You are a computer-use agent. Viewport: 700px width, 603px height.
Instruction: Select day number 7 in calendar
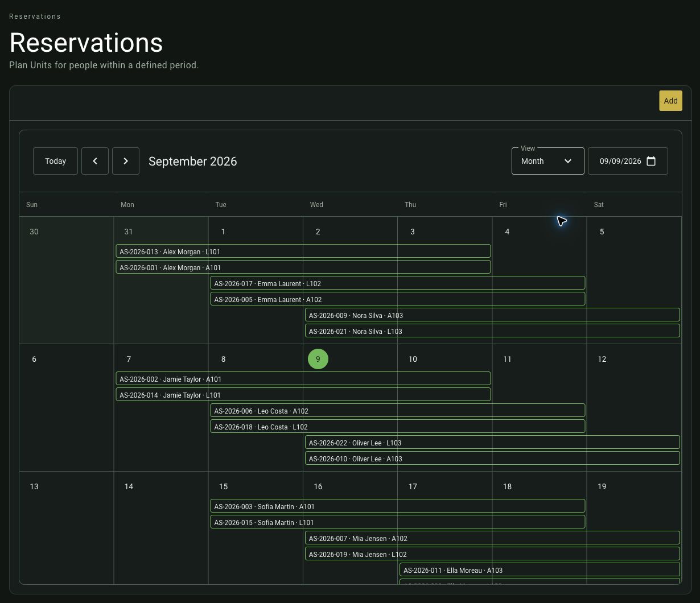pos(129,359)
